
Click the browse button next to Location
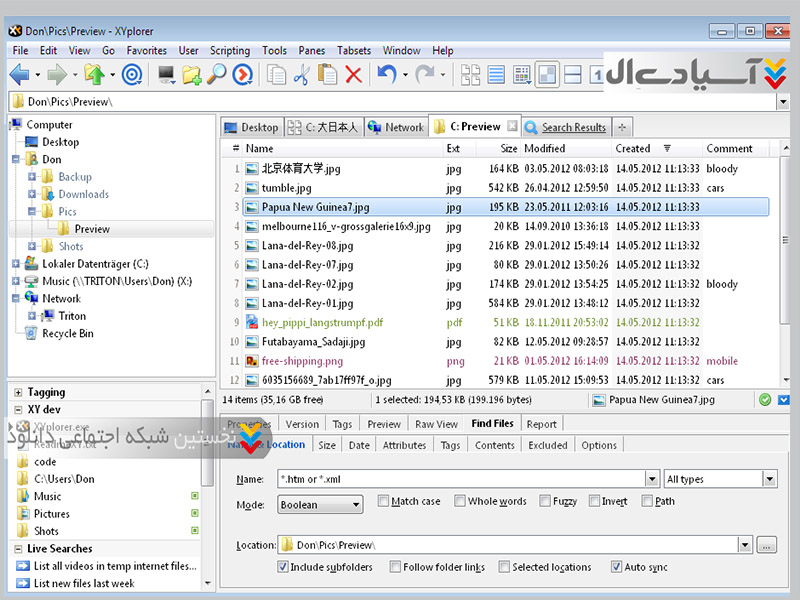(767, 545)
